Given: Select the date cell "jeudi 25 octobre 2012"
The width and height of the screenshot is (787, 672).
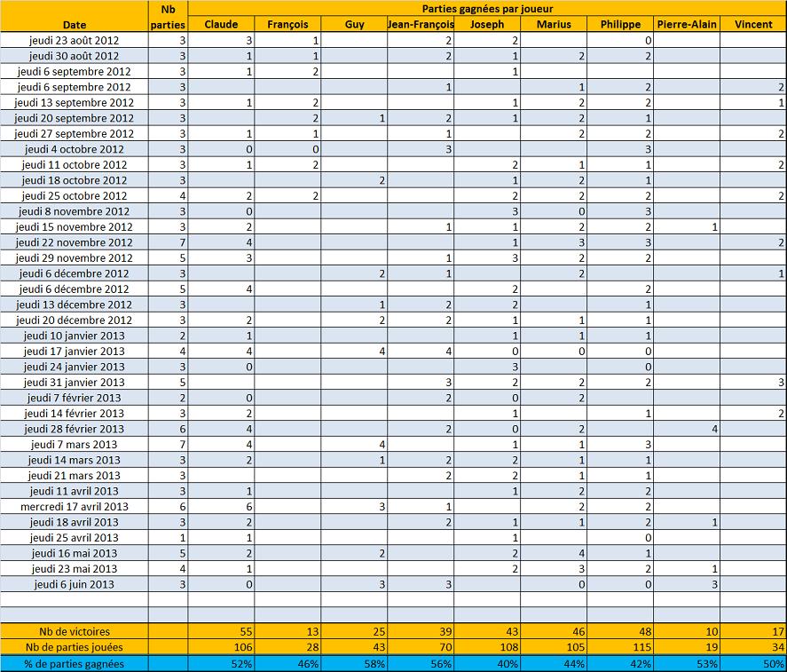Looking at the screenshot, I should [75, 196].
